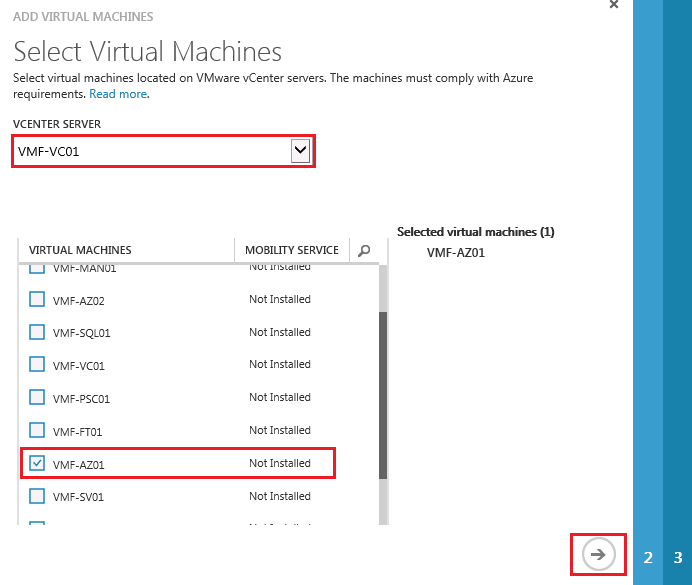Select VMF-AZ01 in selected virtual machines list
This screenshot has height=585, width=692.
(455, 253)
